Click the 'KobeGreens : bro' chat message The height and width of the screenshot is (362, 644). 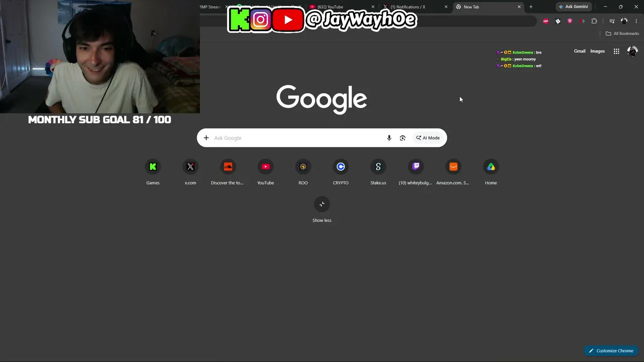(519, 52)
